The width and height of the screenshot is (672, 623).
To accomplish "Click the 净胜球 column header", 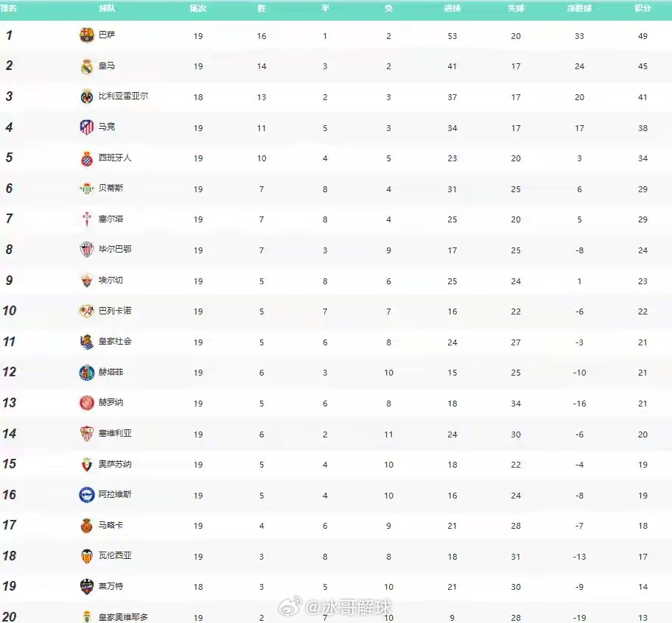I will [579, 8].
